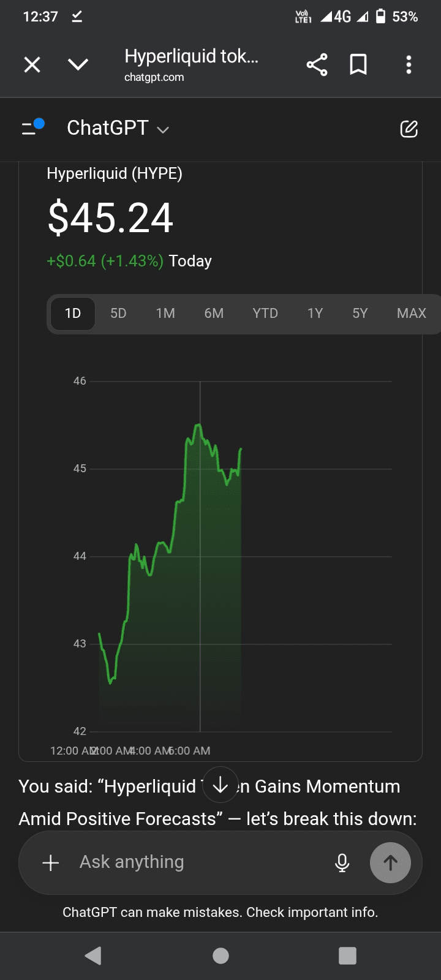
Task: Close the custom tab with the X icon
Action: point(32,65)
